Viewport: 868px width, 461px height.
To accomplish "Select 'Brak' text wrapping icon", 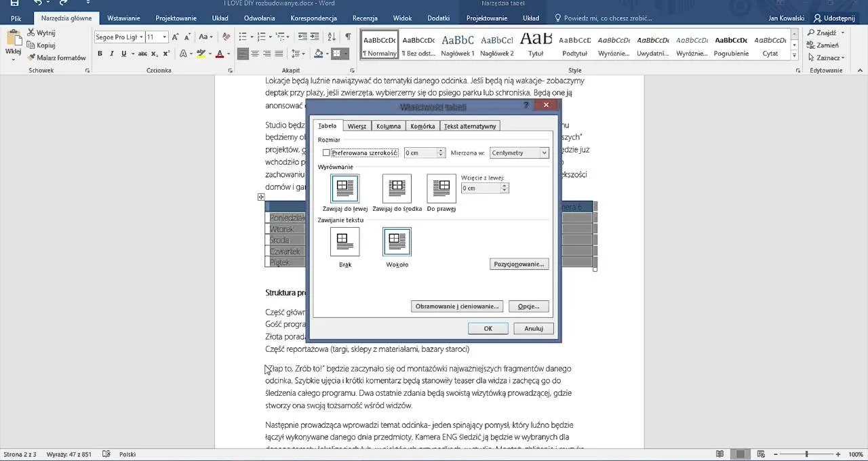I will [344, 241].
